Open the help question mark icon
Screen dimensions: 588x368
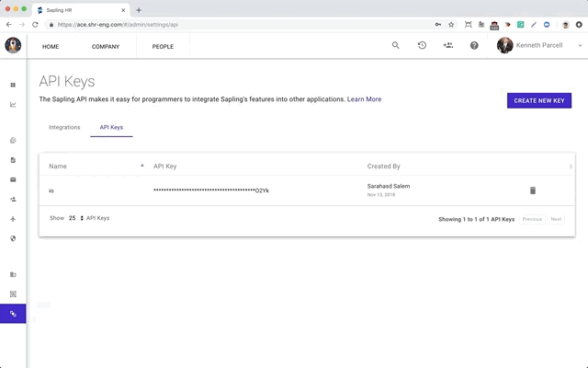pos(474,45)
